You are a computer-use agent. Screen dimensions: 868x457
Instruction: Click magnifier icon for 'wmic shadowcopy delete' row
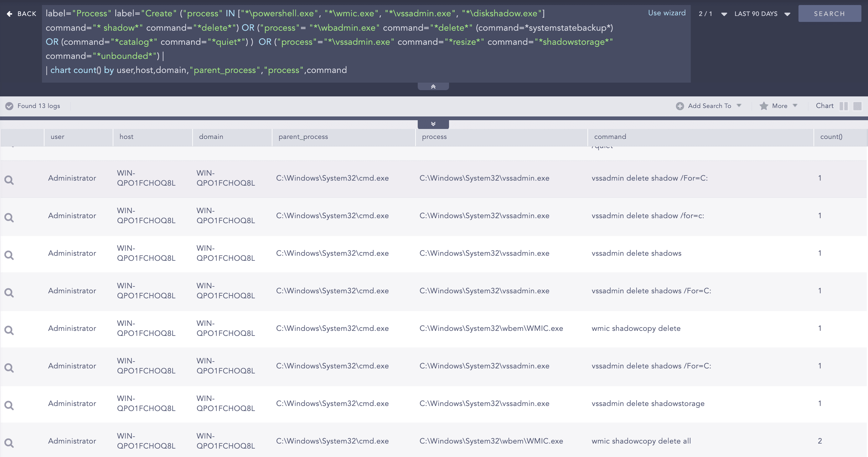9,330
